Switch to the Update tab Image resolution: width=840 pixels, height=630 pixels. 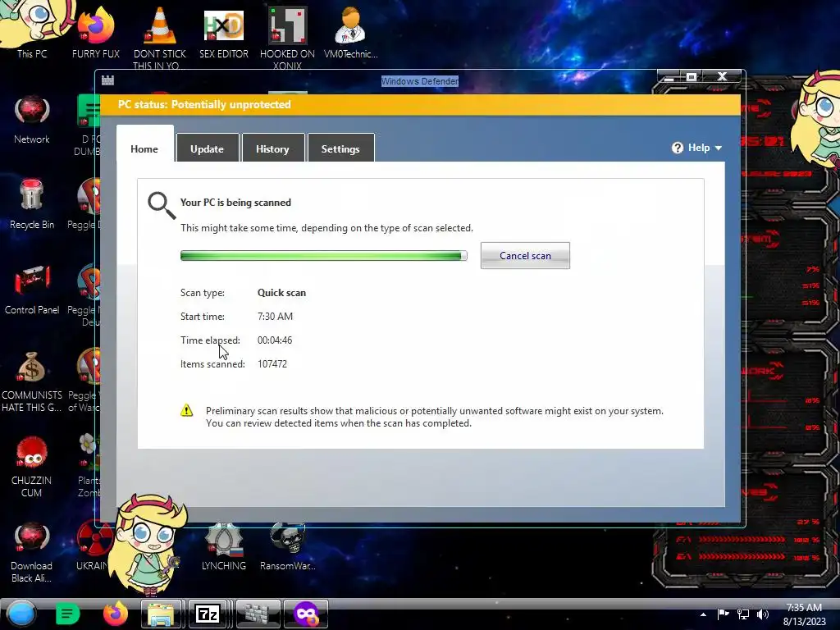[x=208, y=148]
